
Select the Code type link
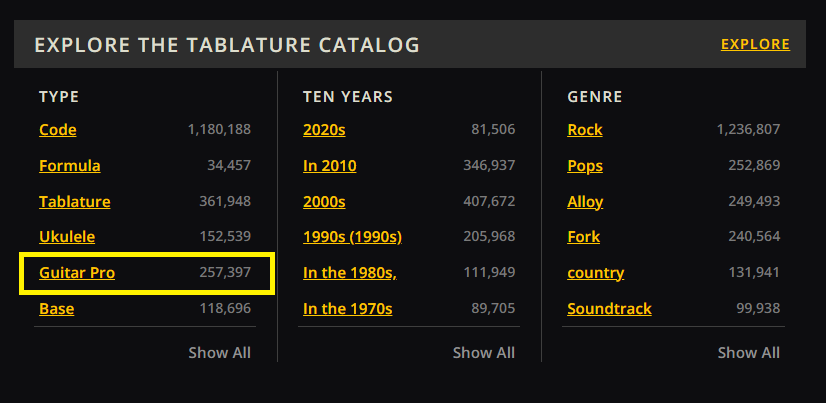[58, 130]
